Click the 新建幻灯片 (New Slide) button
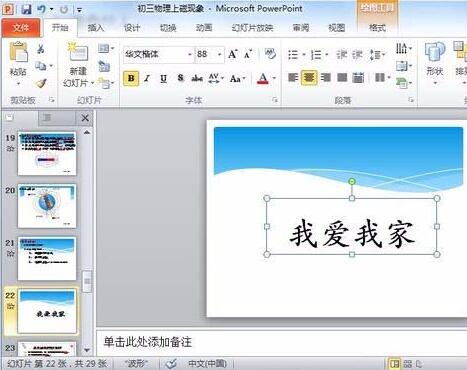The image size is (467, 370). [78, 65]
